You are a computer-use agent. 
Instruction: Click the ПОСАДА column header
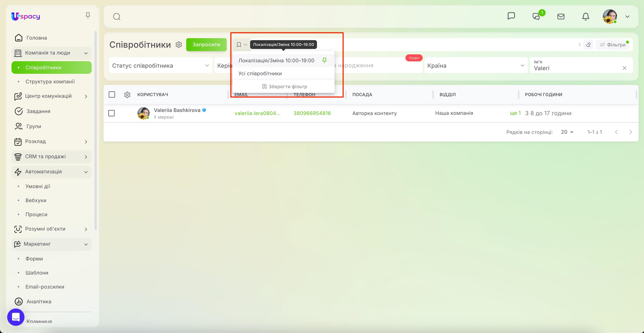coord(362,95)
